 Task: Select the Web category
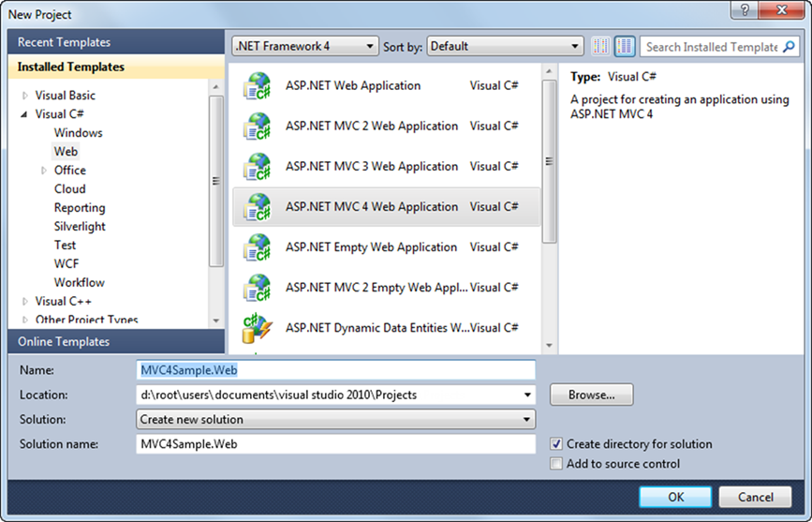[66, 152]
